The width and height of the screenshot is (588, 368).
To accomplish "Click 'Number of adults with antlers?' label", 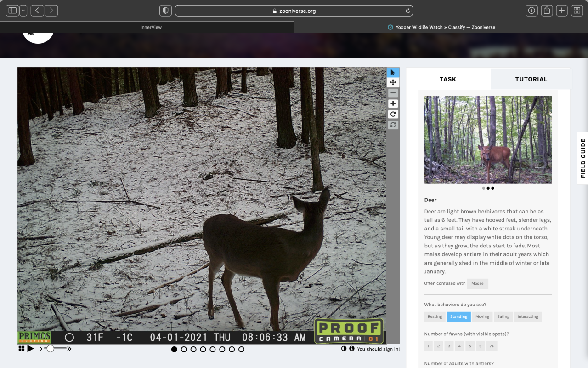I will (x=459, y=363).
